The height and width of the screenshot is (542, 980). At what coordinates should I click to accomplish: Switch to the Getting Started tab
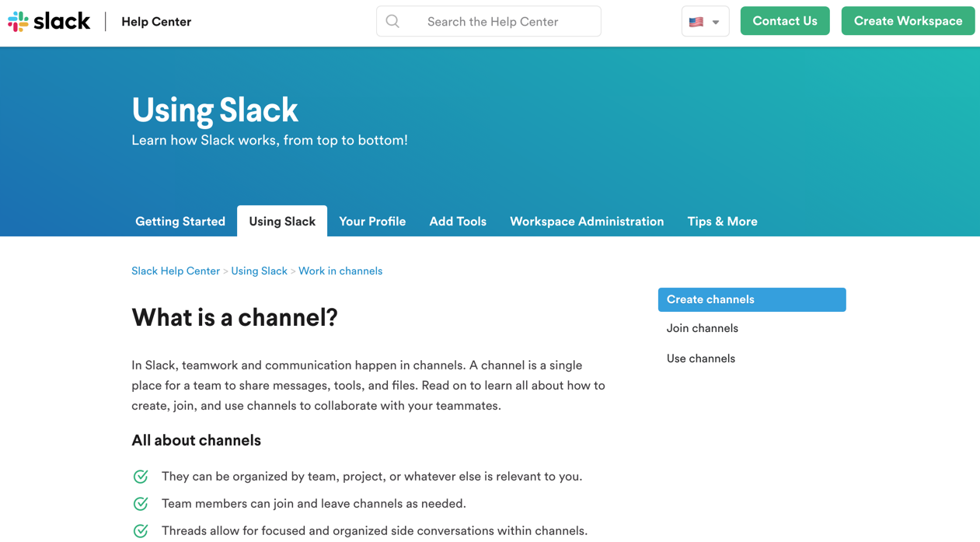click(180, 222)
